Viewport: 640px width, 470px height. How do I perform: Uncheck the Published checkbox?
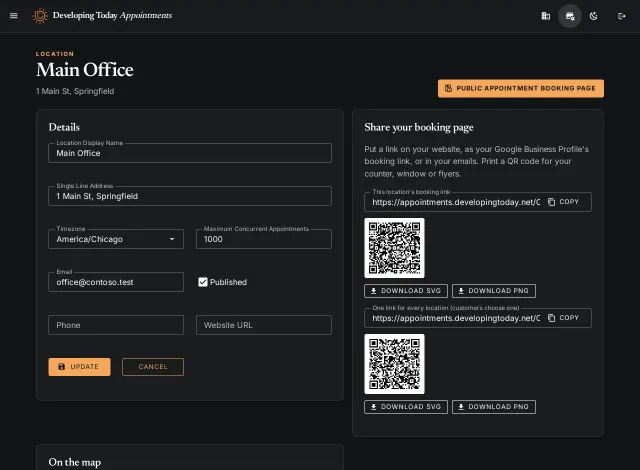pos(203,282)
